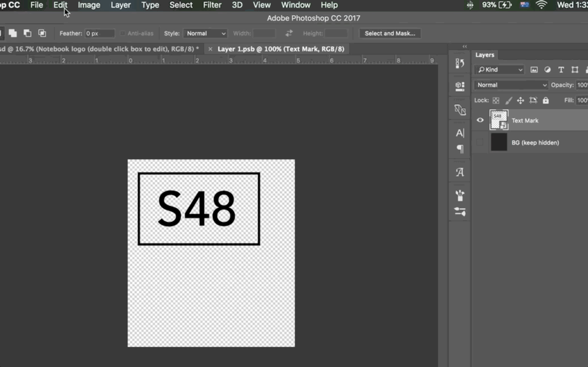
Task: Open the Adjustments sliders panel icon
Action: point(460,211)
